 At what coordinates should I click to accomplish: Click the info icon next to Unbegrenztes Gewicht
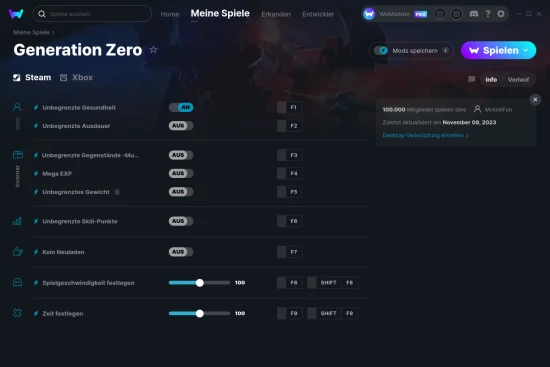(x=117, y=192)
